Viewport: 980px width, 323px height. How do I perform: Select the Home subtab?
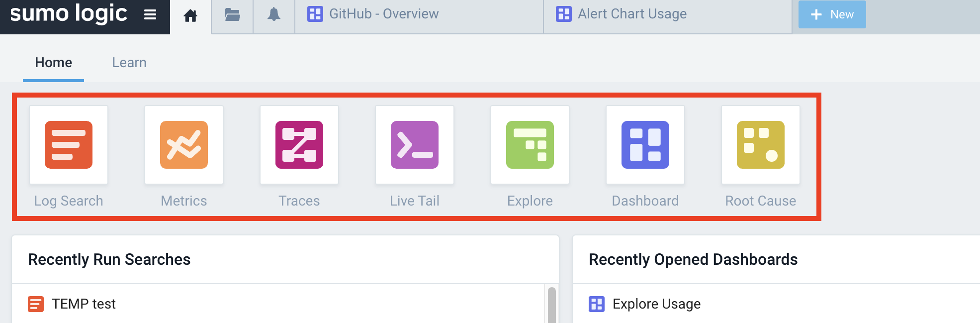[54, 63]
